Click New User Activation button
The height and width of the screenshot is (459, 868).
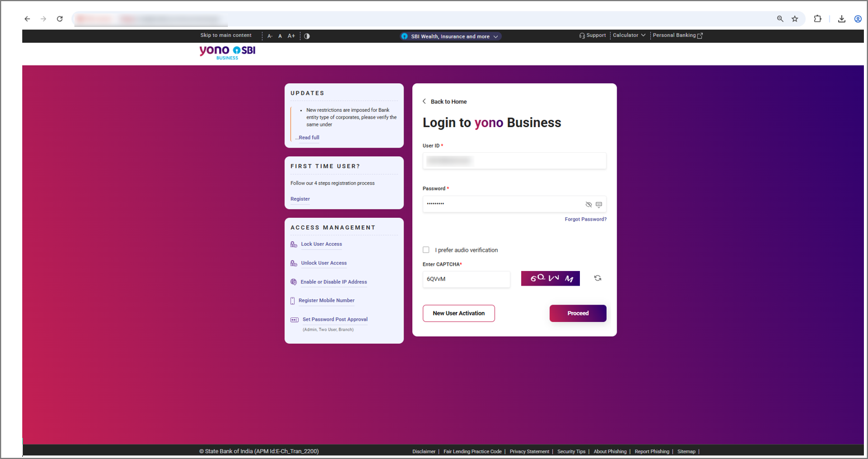459,313
